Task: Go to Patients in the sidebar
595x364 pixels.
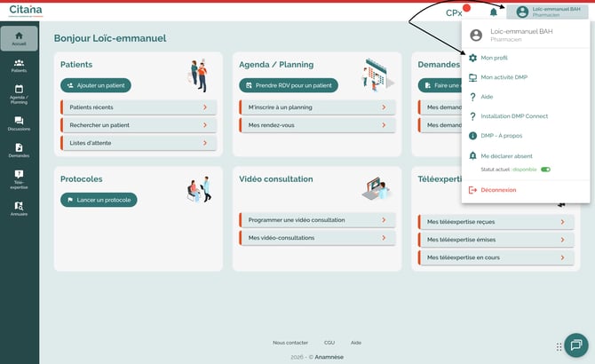Action: pos(20,66)
